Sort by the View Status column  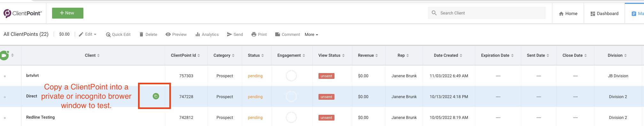point(332,55)
